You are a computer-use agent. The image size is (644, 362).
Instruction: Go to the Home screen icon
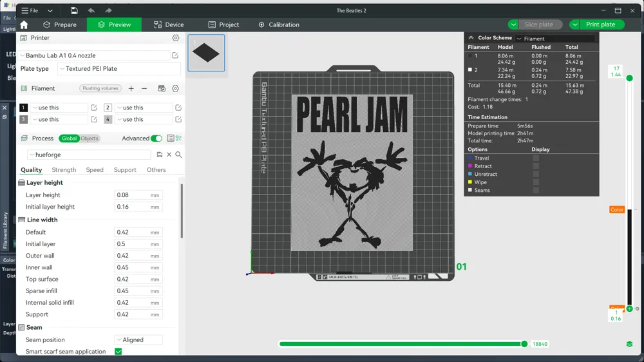(x=24, y=24)
